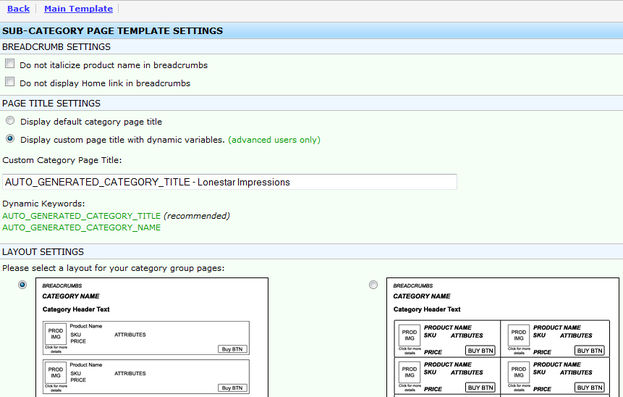Choose the two-column grid layout radio

click(373, 285)
